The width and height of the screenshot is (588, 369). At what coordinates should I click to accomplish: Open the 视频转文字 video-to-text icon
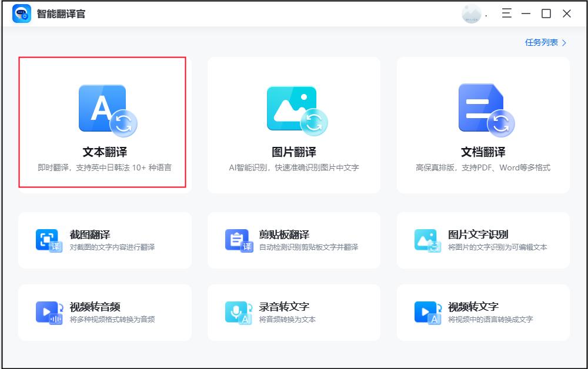pyautogui.click(x=427, y=312)
